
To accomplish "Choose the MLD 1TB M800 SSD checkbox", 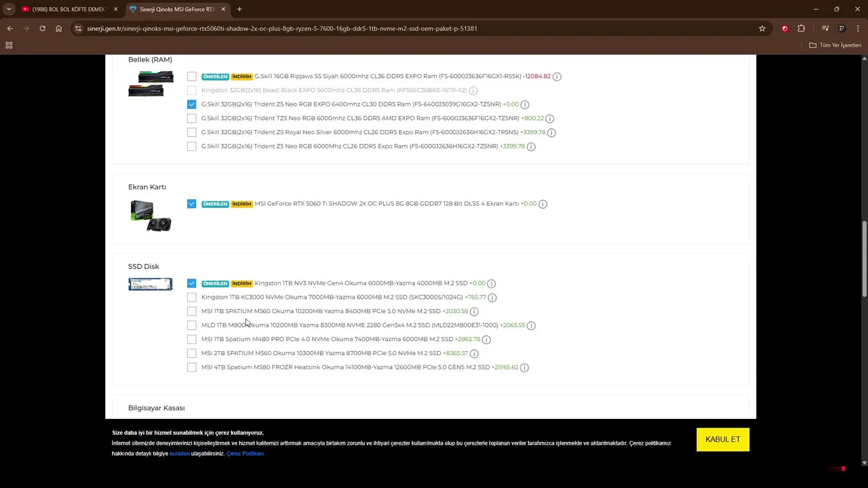I will tap(192, 325).
